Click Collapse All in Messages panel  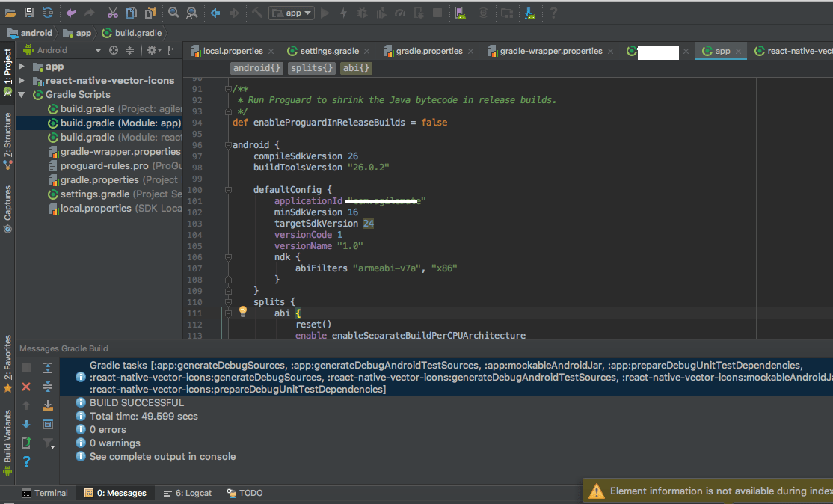click(x=47, y=387)
